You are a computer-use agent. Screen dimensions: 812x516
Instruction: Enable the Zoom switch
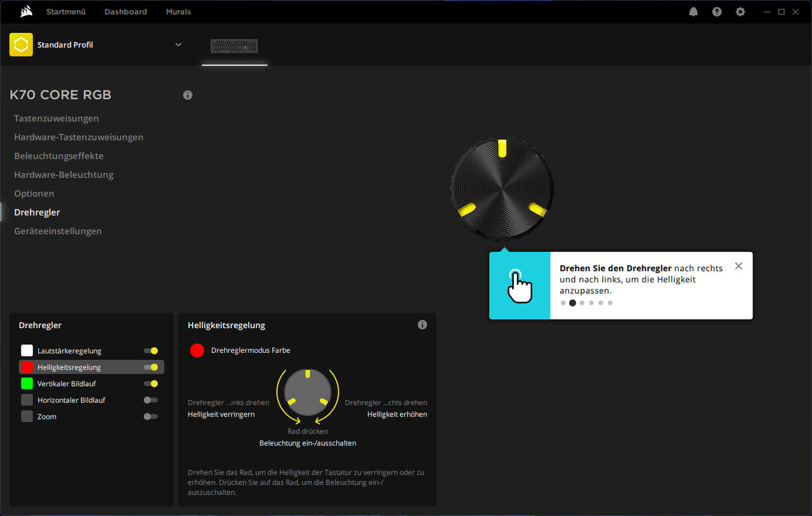(151, 416)
